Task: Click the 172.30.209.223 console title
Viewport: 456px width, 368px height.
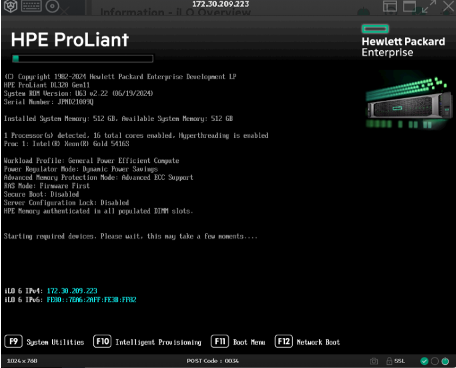Action: 221,4
